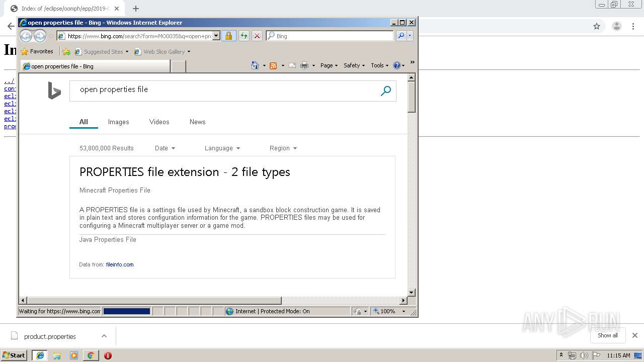This screenshot has height=362, width=644.
Task: Open recent pages dropdown next to Forward
Action: (51, 36)
